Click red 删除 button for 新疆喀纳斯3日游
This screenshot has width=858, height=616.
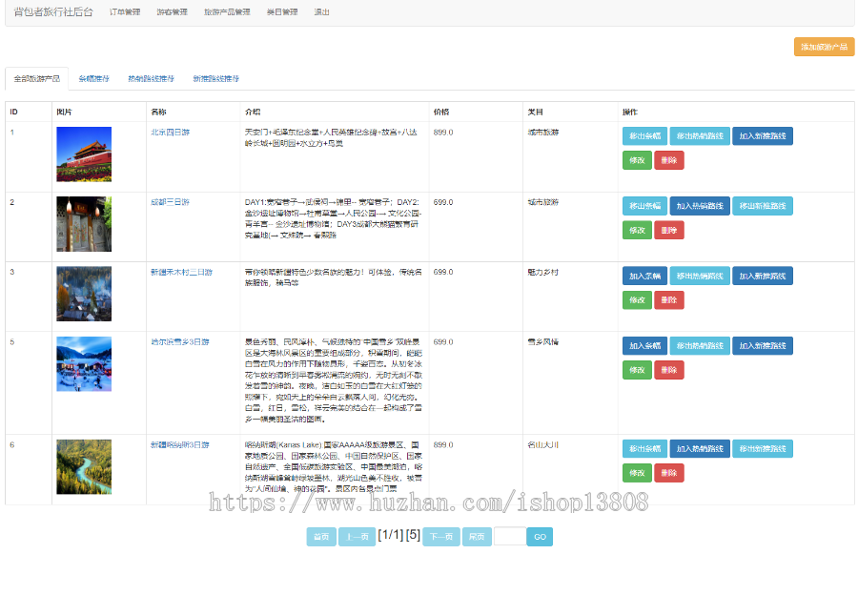[669, 473]
